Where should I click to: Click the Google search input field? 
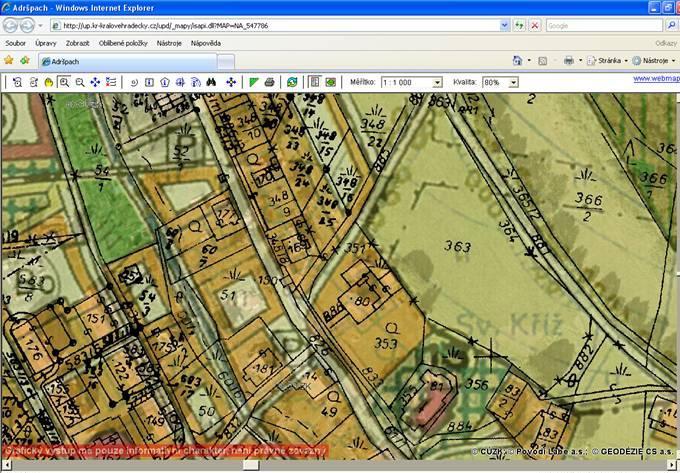pos(600,25)
